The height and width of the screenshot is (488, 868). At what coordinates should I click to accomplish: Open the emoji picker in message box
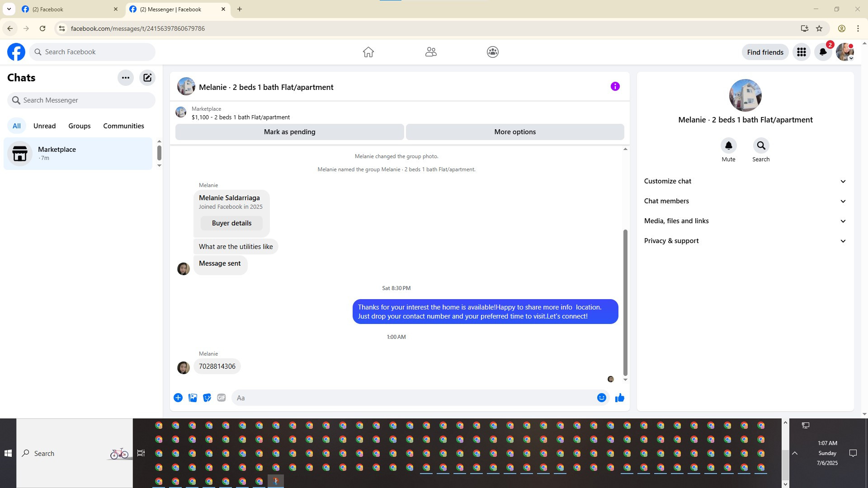pos(601,398)
